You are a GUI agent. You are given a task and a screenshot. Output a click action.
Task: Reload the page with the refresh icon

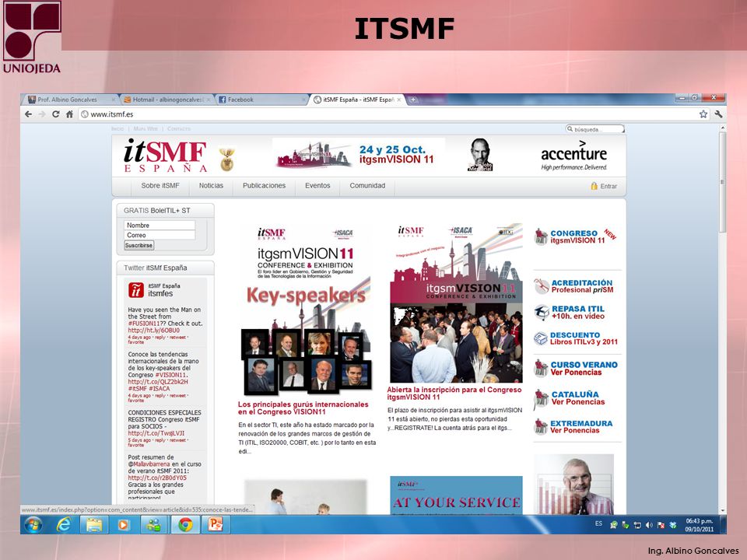coord(56,114)
